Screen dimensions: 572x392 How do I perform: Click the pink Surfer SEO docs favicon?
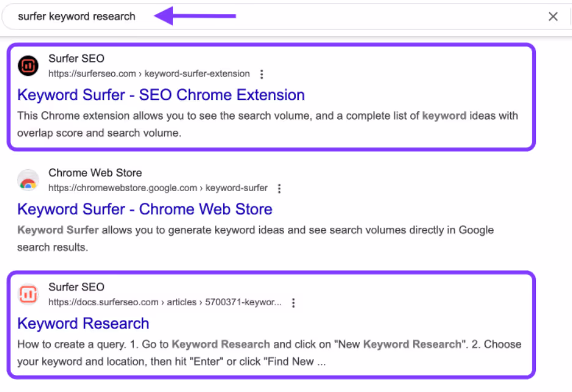pos(28,294)
